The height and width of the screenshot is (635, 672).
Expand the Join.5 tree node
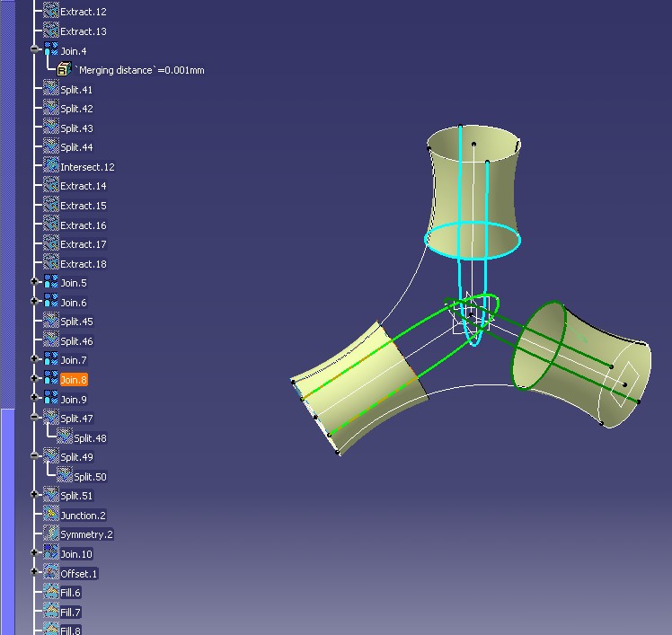(x=34, y=281)
